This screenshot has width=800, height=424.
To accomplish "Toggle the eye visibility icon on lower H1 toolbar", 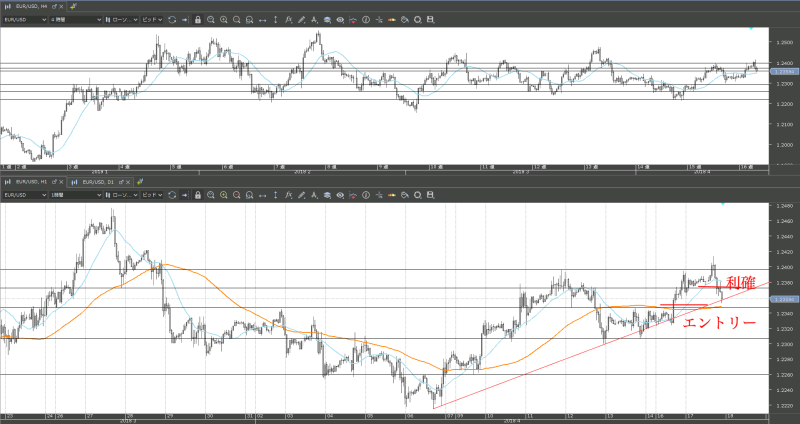I will [340, 195].
